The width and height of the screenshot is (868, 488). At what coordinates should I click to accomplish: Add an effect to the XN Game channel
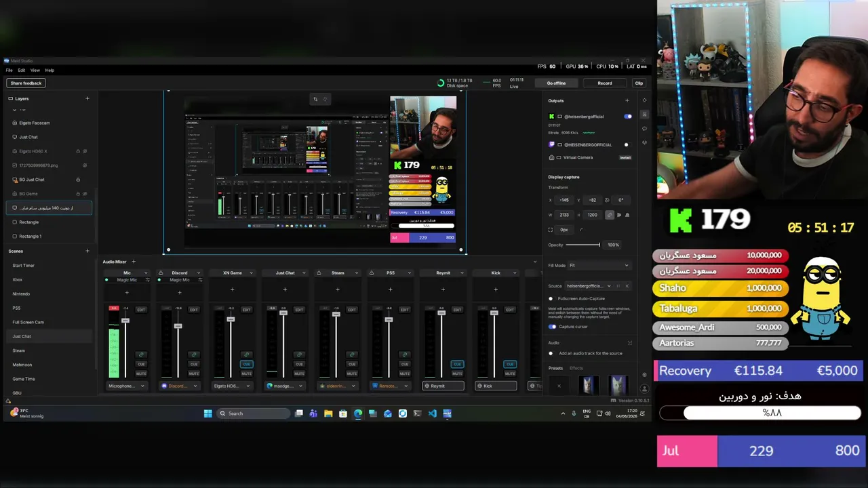(x=232, y=289)
